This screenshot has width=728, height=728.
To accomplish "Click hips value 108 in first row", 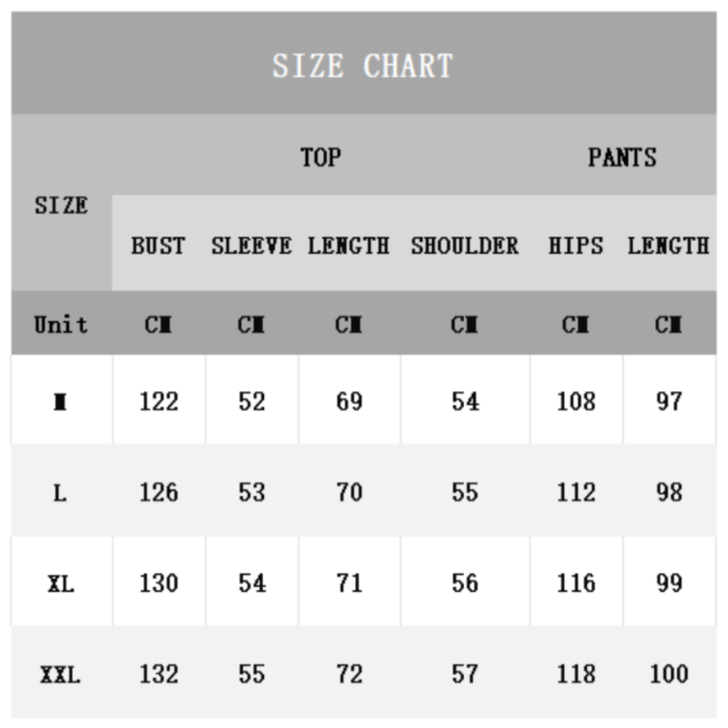I will tap(575, 401).
